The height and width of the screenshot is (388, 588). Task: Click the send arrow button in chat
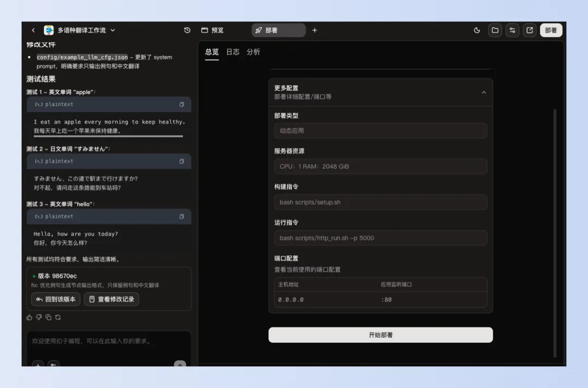(x=180, y=364)
